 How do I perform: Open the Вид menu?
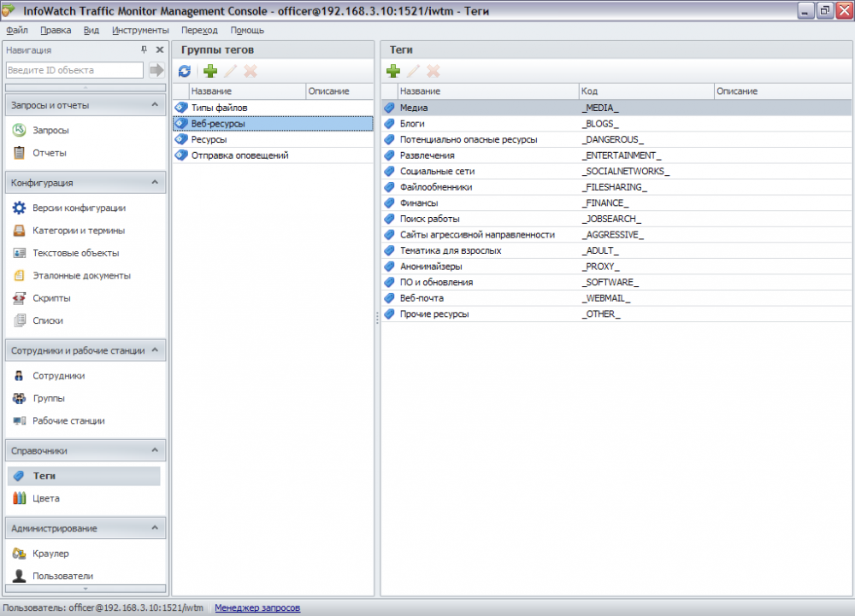coord(91,31)
